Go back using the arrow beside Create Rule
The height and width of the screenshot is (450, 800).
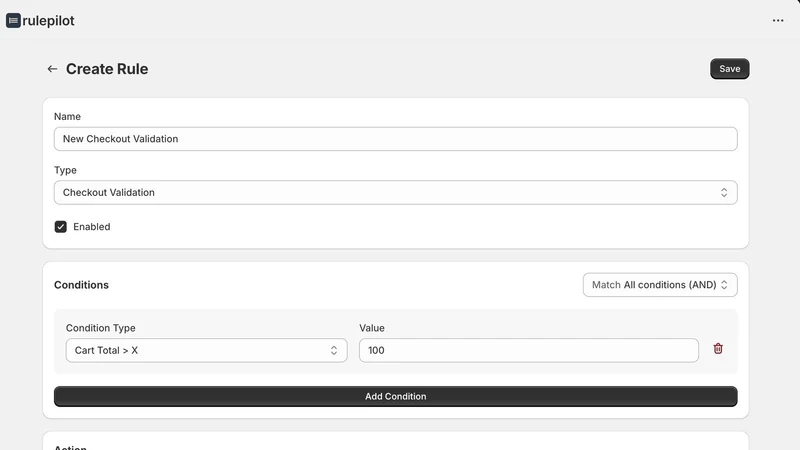[52, 69]
